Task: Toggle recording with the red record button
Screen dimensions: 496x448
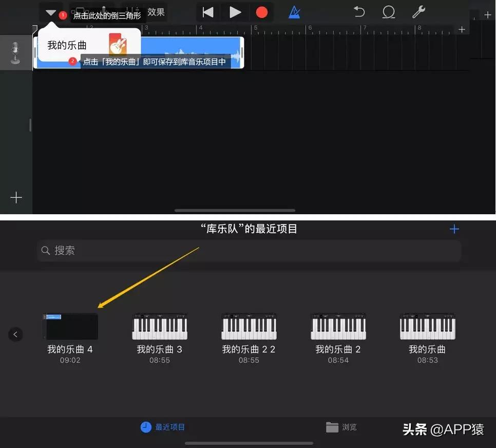Action: click(x=262, y=12)
